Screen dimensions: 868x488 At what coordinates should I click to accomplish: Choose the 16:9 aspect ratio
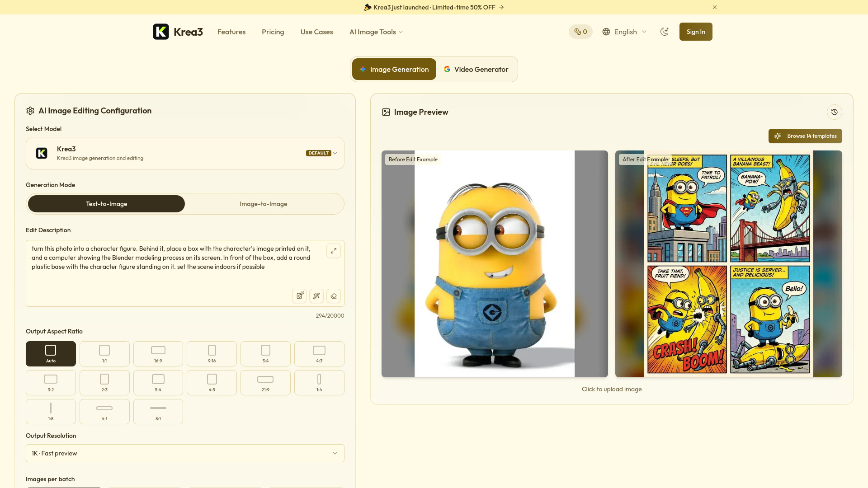158,354
